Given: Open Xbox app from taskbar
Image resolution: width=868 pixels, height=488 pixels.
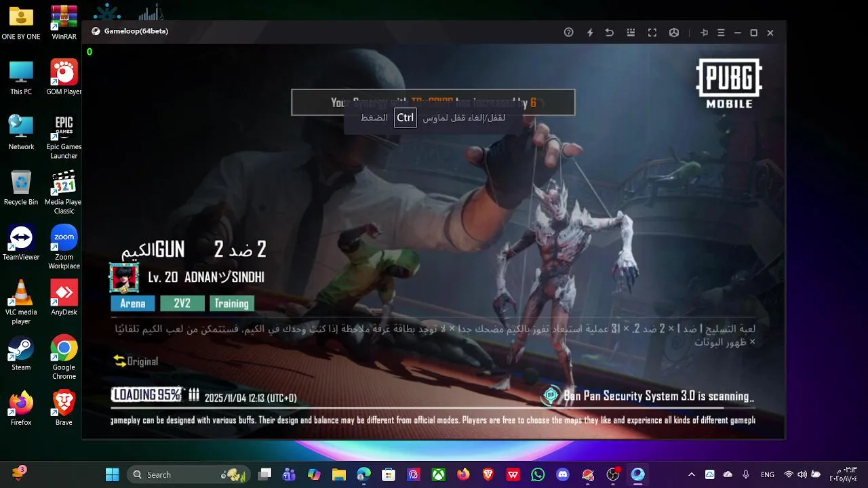Looking at the screenshot, I should 439,474.
